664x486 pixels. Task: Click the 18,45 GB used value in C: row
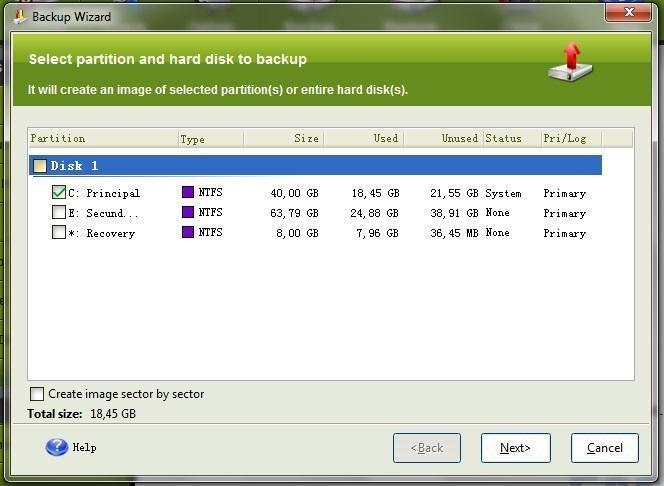click(x=375, y=193)
